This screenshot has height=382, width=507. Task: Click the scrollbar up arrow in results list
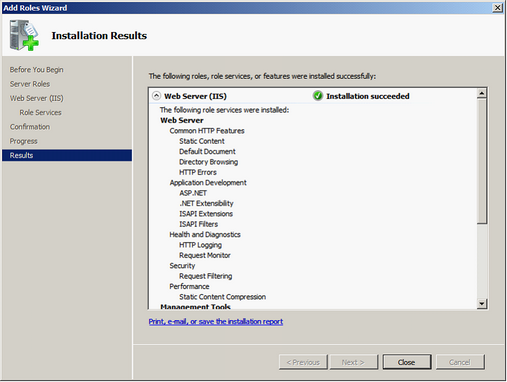(481, 93)
